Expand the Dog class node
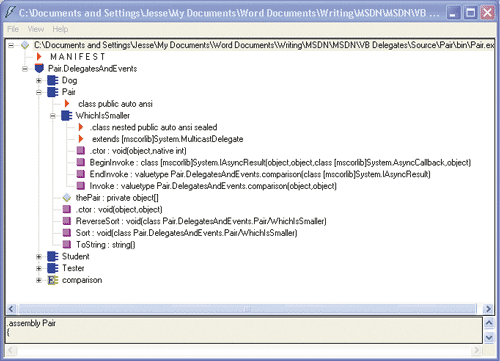500x361 pixels. [x=39, y=80]
